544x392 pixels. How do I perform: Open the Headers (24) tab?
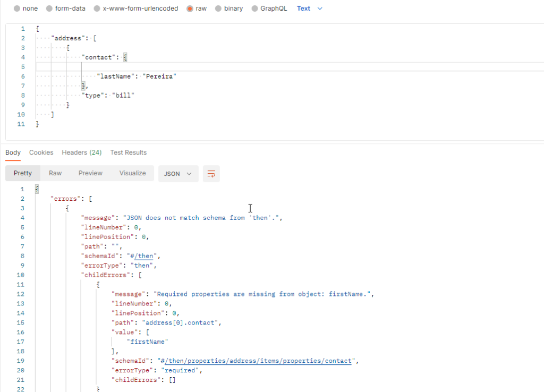(81, 152)
